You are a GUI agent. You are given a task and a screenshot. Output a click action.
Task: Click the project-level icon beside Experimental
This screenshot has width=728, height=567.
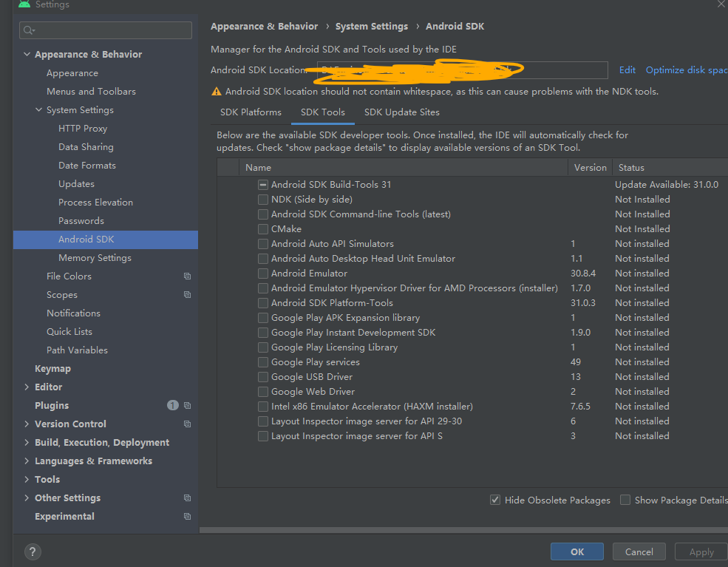(187, 517)
